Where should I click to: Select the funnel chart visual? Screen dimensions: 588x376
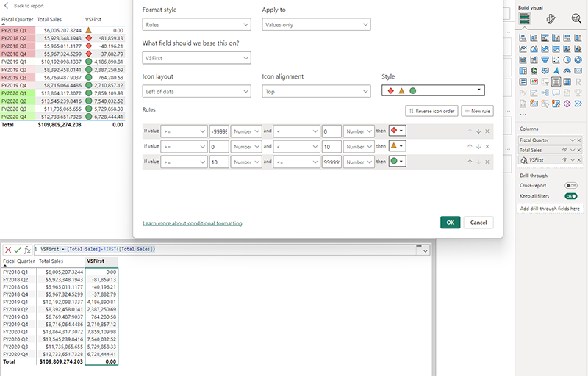coord(545,59)
